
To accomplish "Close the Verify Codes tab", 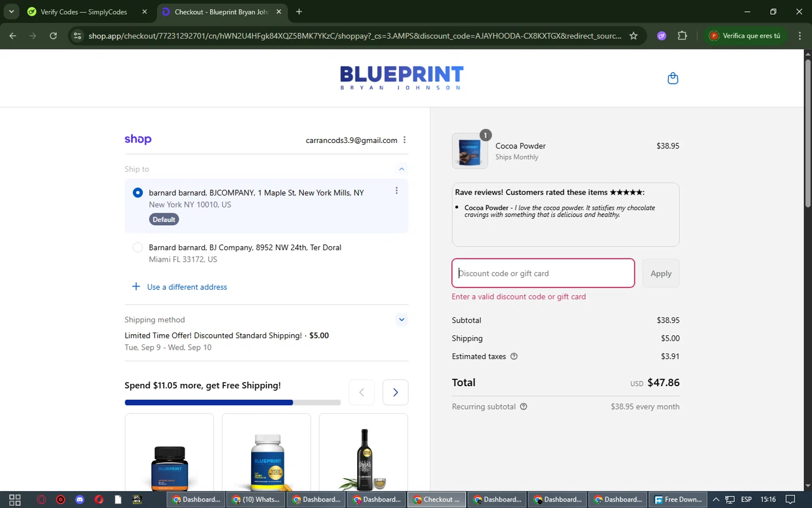I will [145, 11].
